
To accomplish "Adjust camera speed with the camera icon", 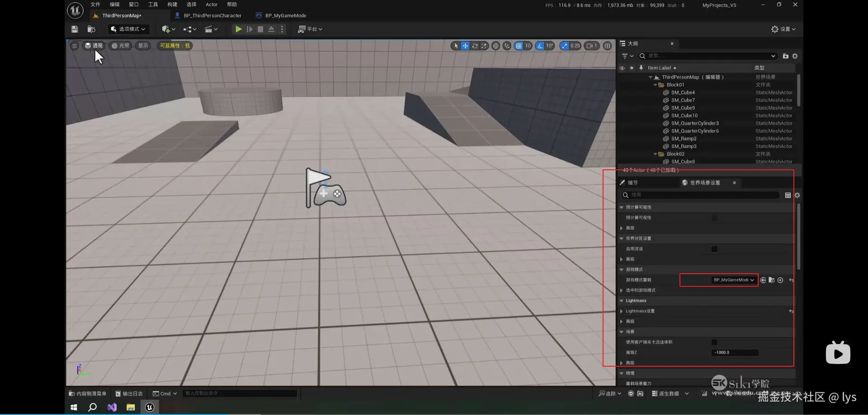I will click(592, 46).
